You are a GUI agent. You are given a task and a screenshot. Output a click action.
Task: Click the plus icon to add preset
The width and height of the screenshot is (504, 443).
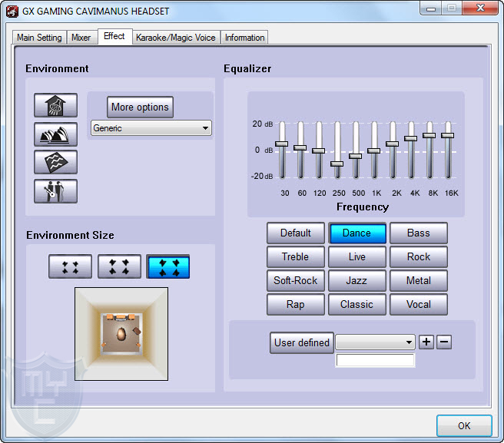[x=427, y=342]
